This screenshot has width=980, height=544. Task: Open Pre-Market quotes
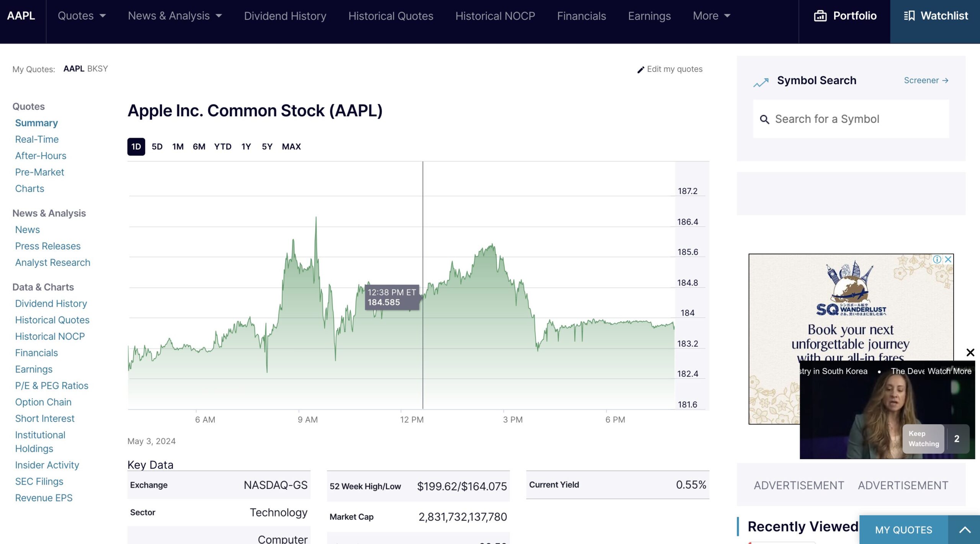(39, 172)
